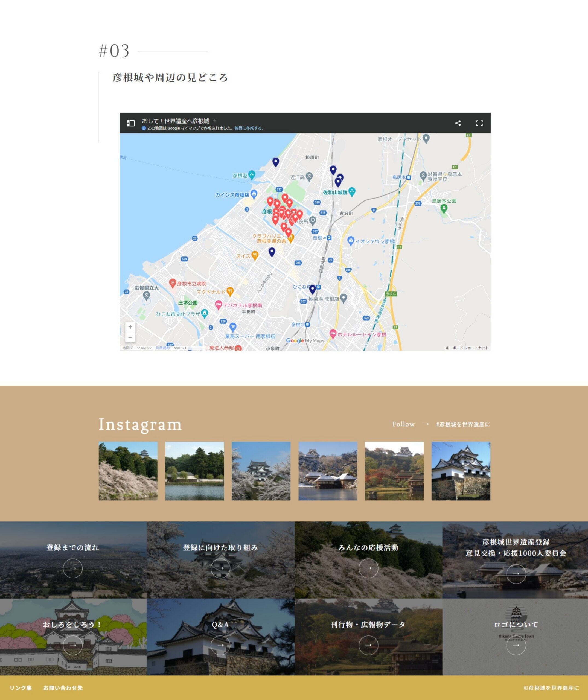The image size is (588, 700).
Task: Click お問い合わせ先 in the footer
Action: tap(63, 688)
